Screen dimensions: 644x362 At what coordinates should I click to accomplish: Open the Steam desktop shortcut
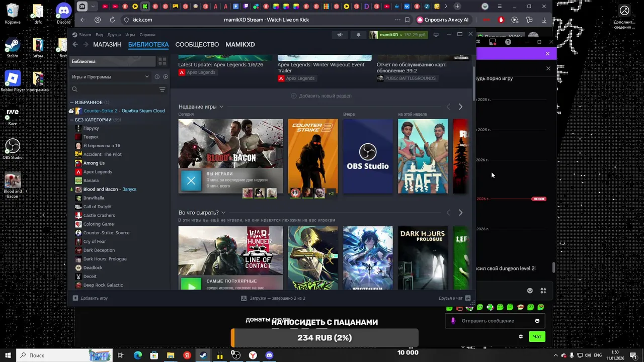[x=13, y=48]
